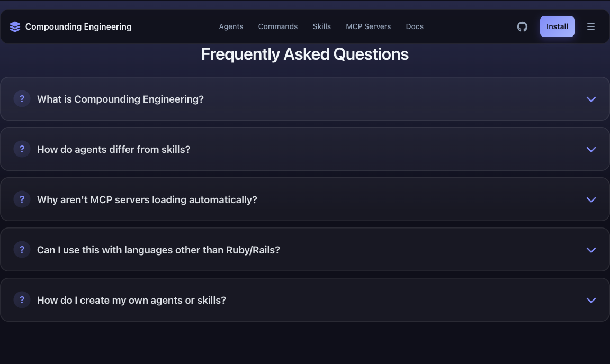610x364 pixels.
Task: Click the Compounding Engineering stacked-layers logo icon
Action: tap(15, 26)
